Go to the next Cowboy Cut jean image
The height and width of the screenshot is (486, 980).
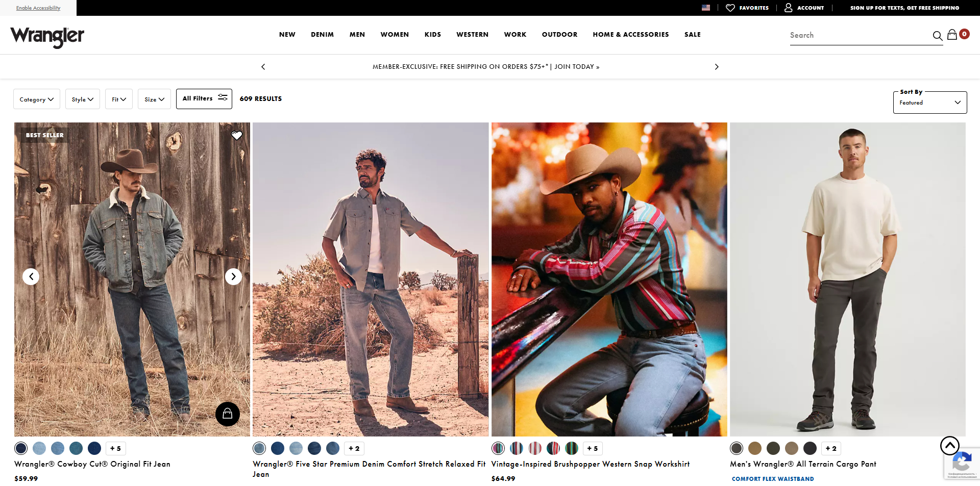[233, 276]
